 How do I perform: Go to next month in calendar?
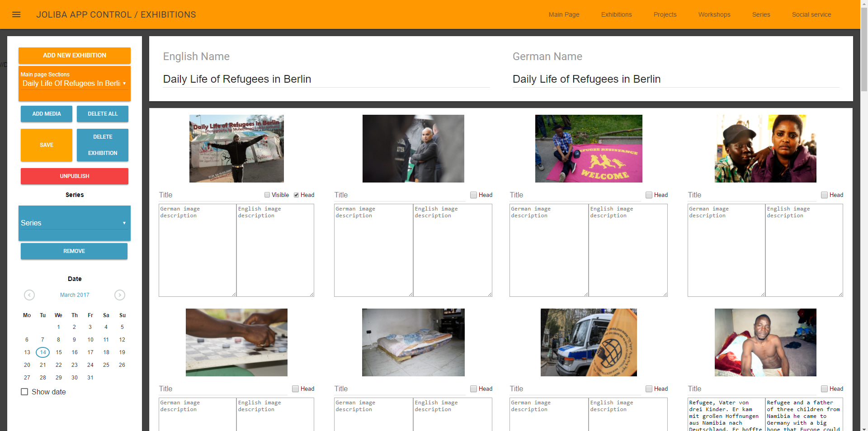click(120, 295)
